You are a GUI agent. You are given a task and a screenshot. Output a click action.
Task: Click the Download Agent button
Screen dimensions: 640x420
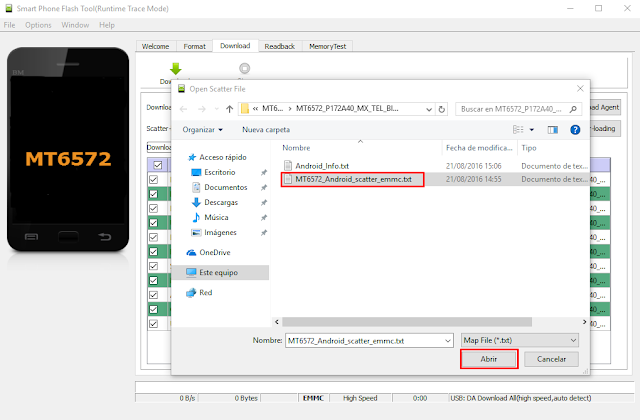[605, 107]
